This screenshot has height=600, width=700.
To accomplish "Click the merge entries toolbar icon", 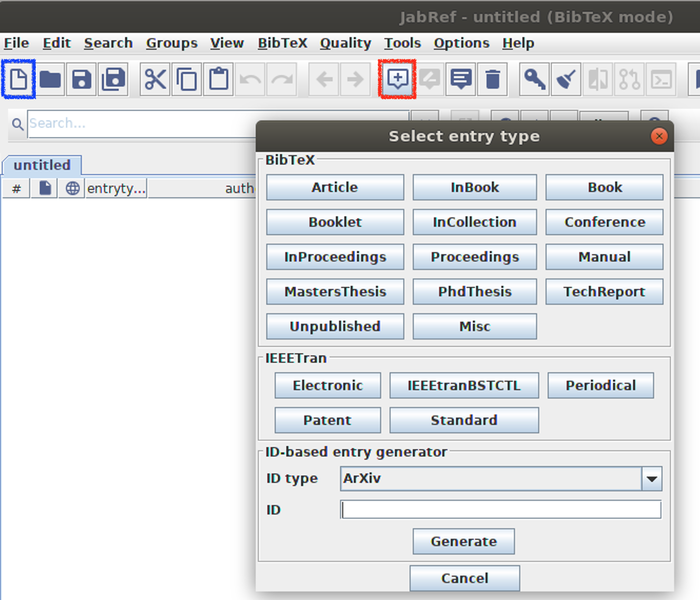I will point(598,80).
